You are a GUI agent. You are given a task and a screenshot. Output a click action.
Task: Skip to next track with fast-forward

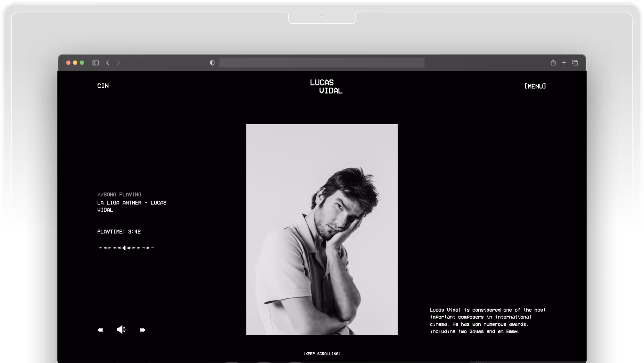coord(143,330)
